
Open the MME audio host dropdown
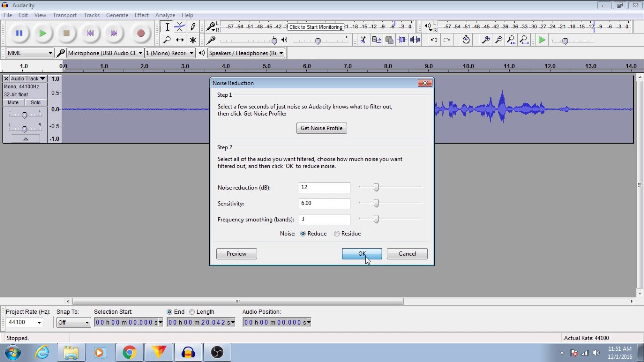coord(30,53)
